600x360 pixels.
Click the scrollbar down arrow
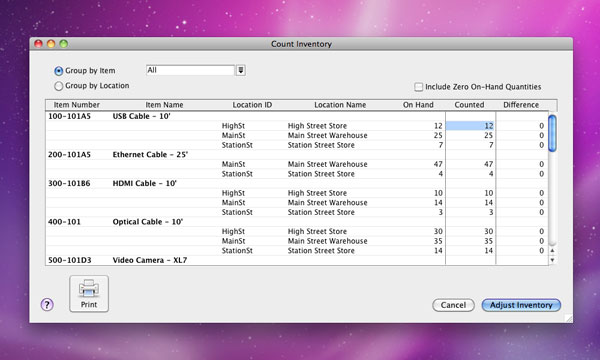click(552, 260)
